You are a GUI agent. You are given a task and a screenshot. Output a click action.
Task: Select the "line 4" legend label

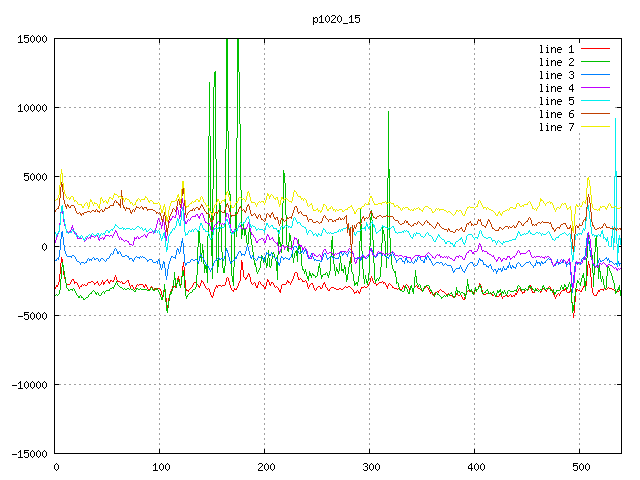556,89
